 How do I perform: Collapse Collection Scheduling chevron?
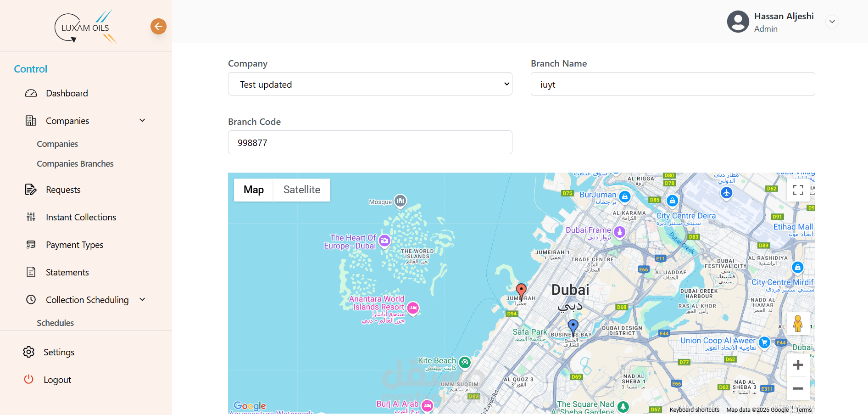point(142,299)
